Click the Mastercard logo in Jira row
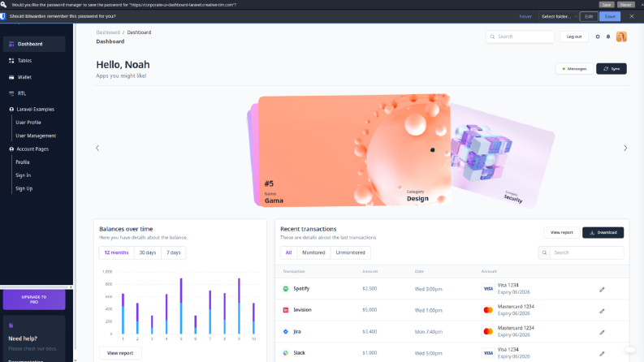This screenshot has height=362, width=644. click(x=488, y=331)
